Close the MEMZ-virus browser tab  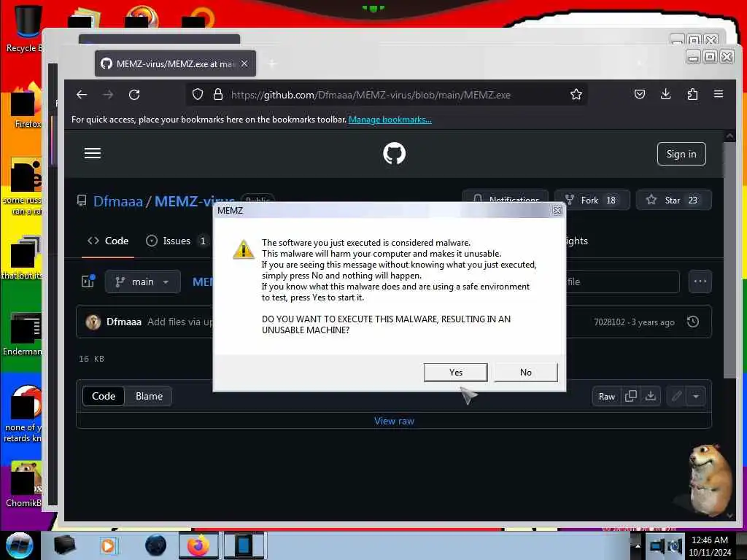(244, 63)
